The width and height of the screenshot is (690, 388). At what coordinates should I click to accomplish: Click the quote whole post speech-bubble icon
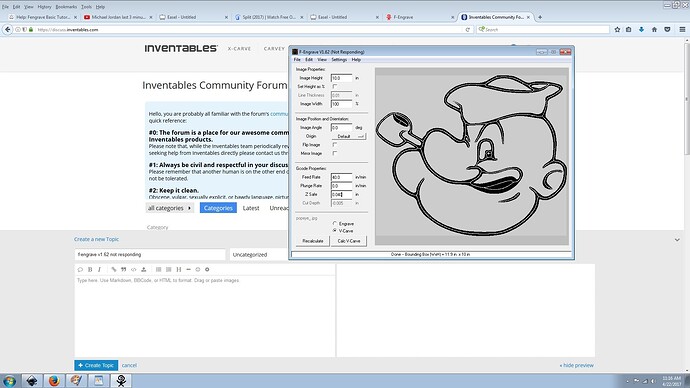(80, 269)
